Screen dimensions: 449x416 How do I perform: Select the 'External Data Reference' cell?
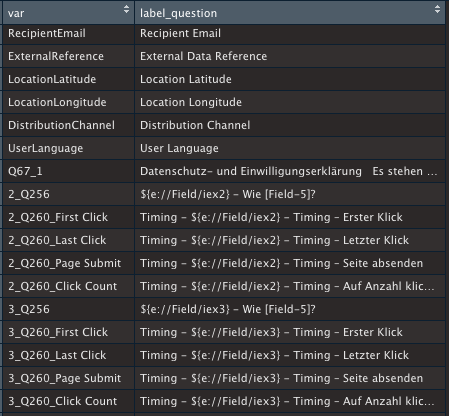(290, 56)
